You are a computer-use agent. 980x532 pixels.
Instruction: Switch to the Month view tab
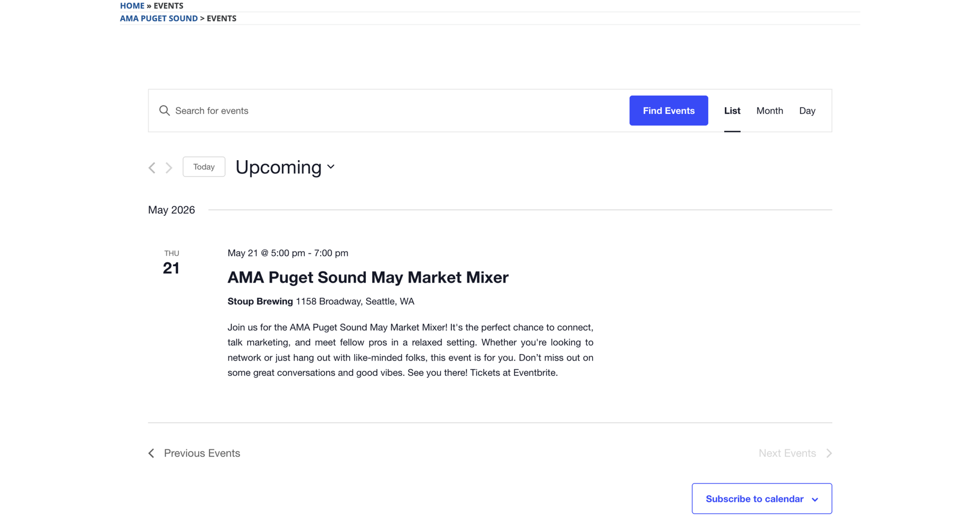point(769,111)
